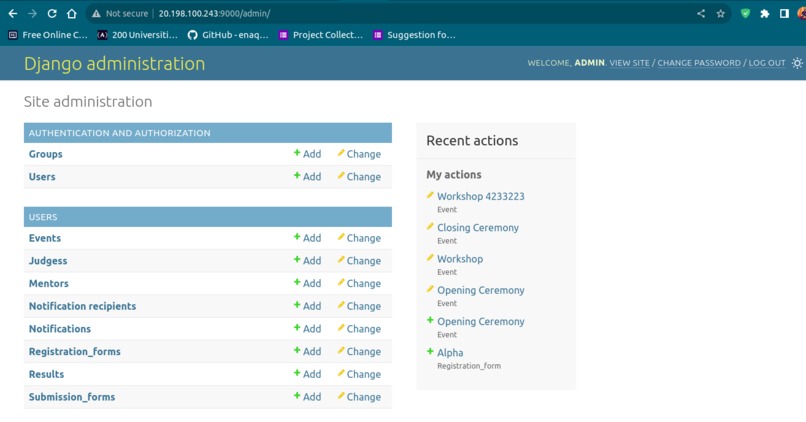Viewport: 806px width, 422px height.
Task: Add a new Notification
Action: pyautogui.click(x=307, y=329)
